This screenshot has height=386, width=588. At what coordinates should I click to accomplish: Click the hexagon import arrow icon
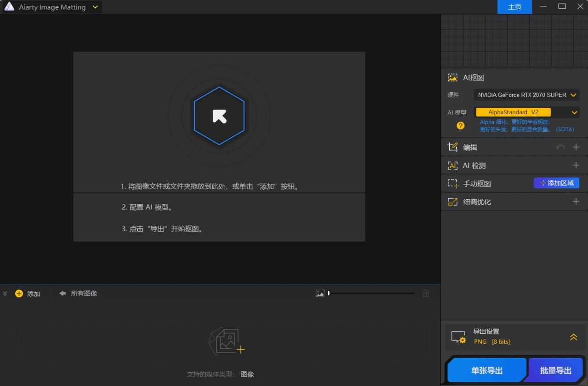click(x=220, y=116)
